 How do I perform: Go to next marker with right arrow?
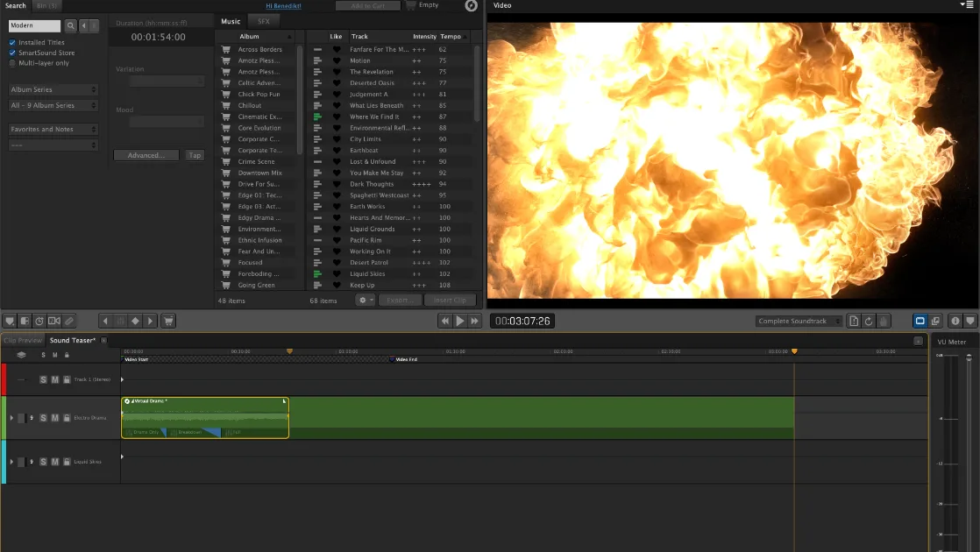tap(151, 321)
